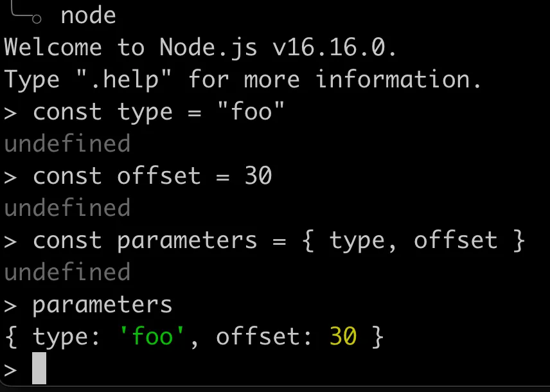Click the yellow 30 value in the output
Viewport: 550px width, 392px height.
pyautogui.click(x=343, y=337)
